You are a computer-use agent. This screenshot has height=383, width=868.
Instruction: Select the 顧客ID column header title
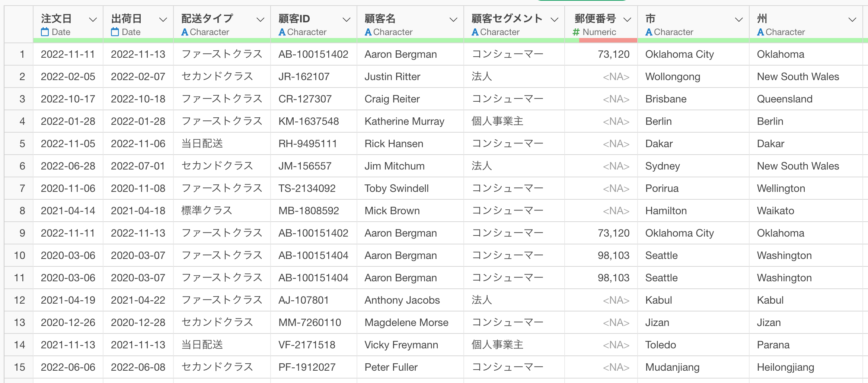click(294, 18)
